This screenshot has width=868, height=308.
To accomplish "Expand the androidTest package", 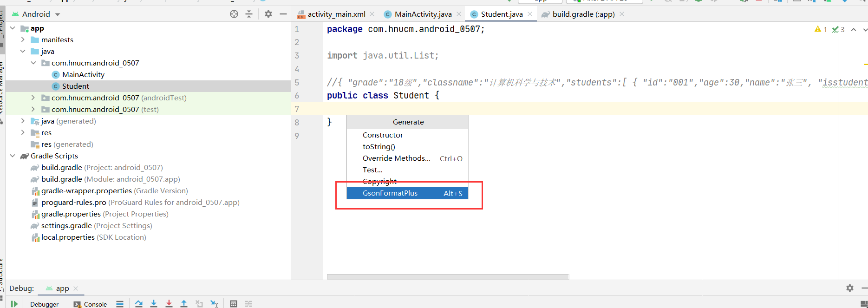I will 33,98.
